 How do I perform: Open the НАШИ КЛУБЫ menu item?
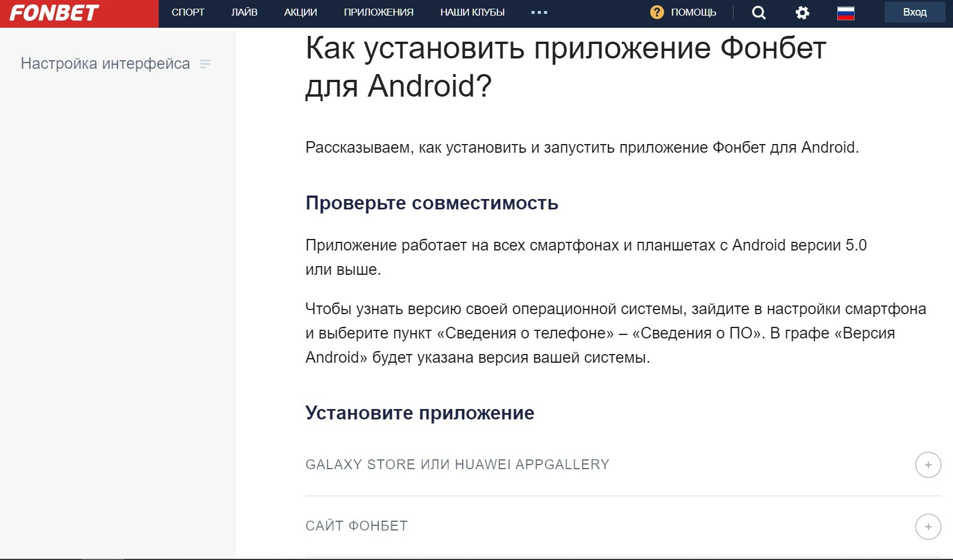tap(472, 12)
